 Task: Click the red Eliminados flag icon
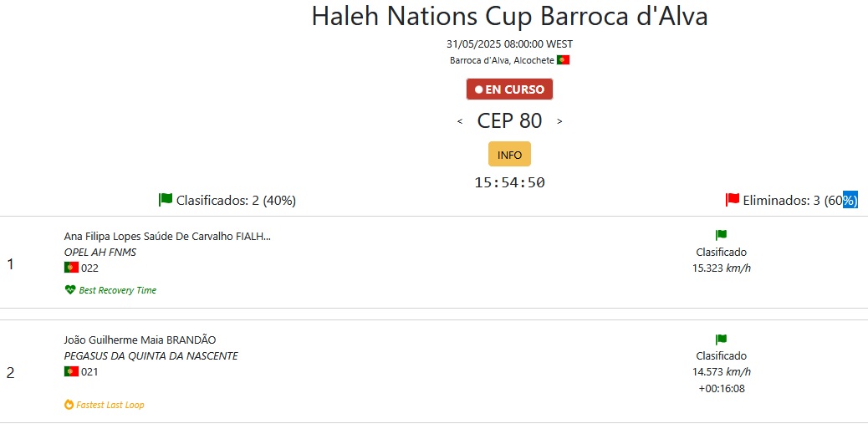[733, 199]
